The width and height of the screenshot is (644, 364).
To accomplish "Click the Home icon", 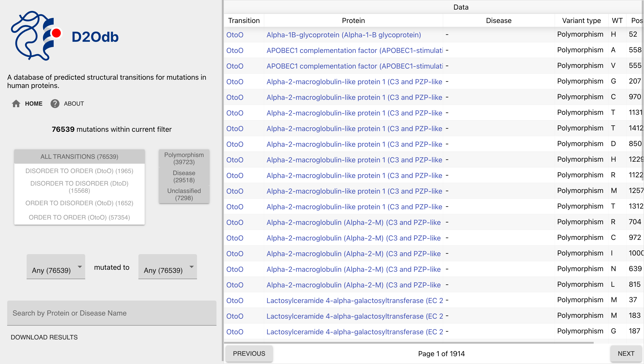I will pos(16,103).
